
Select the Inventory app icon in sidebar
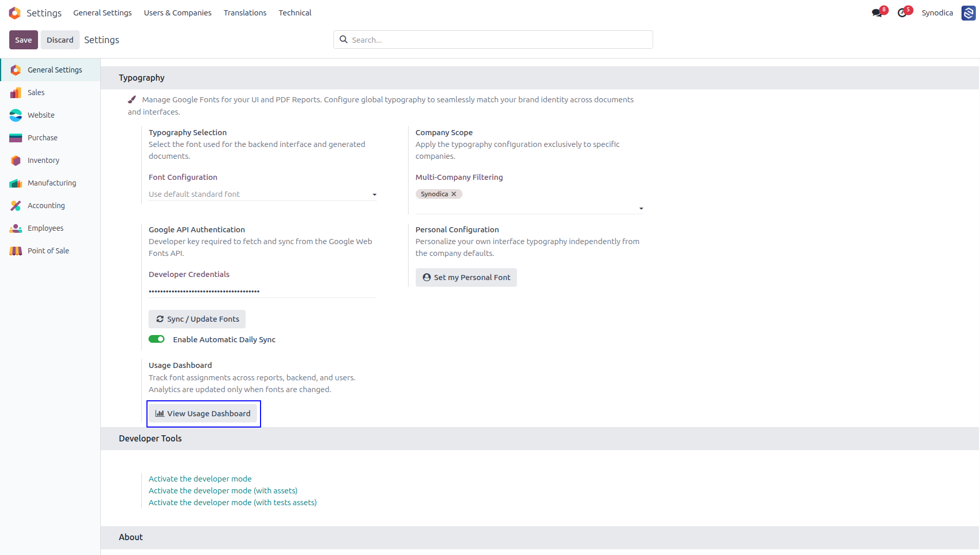coord(16,160)
